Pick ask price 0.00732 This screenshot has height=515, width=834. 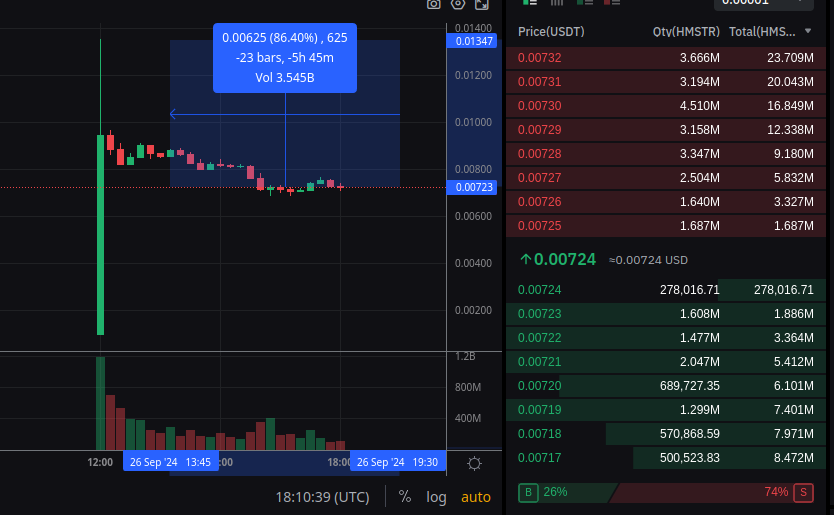(539, 57)
